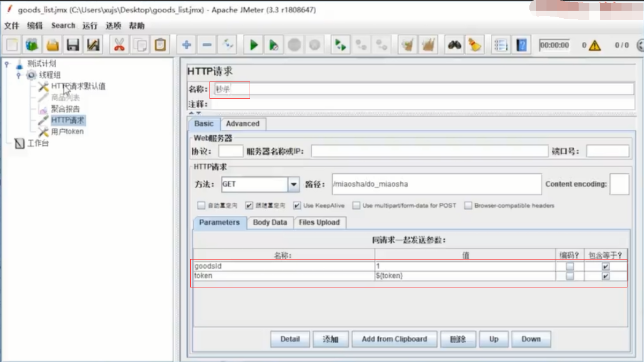This screenshot has height=362, width=644.
Task: Click the 路径 path input field
Action: (436, 184)
